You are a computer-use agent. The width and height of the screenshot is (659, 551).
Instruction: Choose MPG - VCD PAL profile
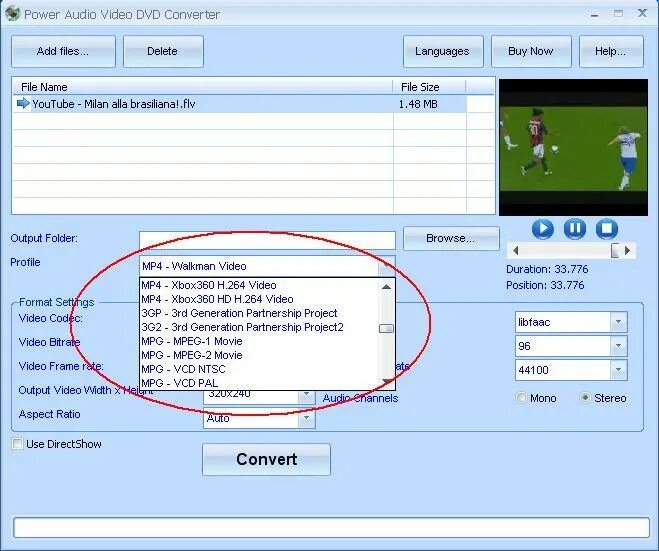(x=259, y=383)
